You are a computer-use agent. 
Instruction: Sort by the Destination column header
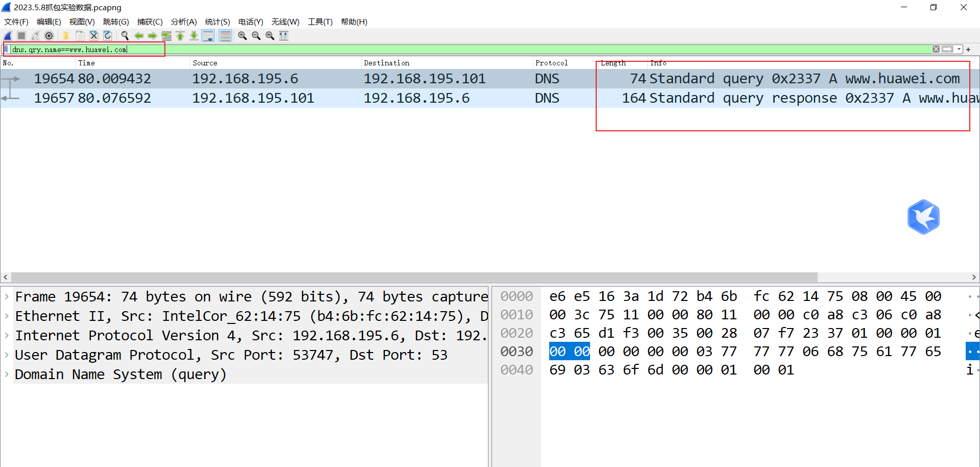click(x=447, y=63)
